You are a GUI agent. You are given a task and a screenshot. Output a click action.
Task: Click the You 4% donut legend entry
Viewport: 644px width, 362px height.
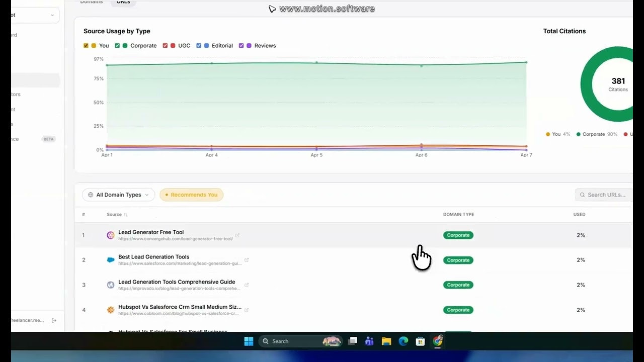558,134
